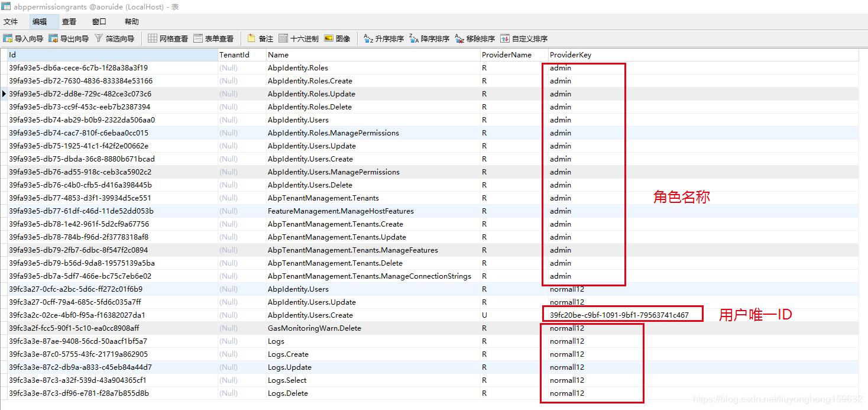This screenshot has height=410, width=868.
Task: Click the Id column header
Action: (112, 54)
